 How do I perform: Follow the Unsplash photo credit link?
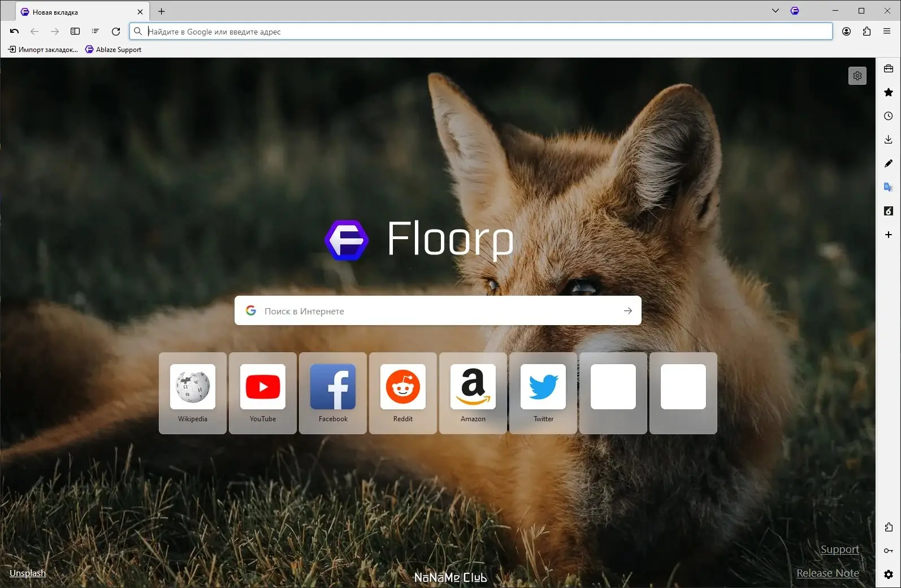(28, 573)
